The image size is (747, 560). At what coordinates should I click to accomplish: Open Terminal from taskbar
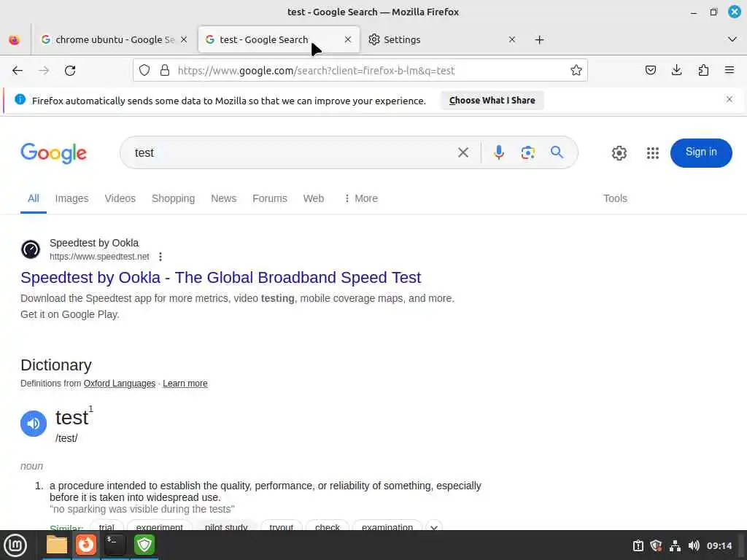tap(115, 545)
